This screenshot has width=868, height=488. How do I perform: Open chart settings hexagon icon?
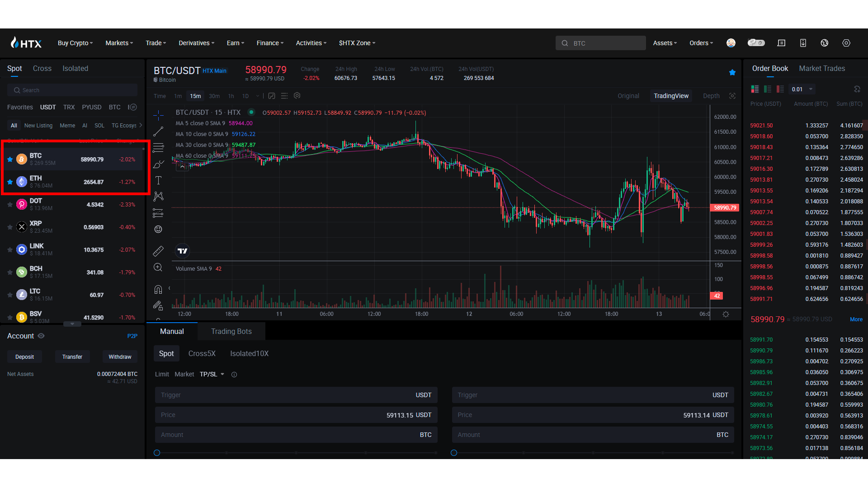coord(297,96)
